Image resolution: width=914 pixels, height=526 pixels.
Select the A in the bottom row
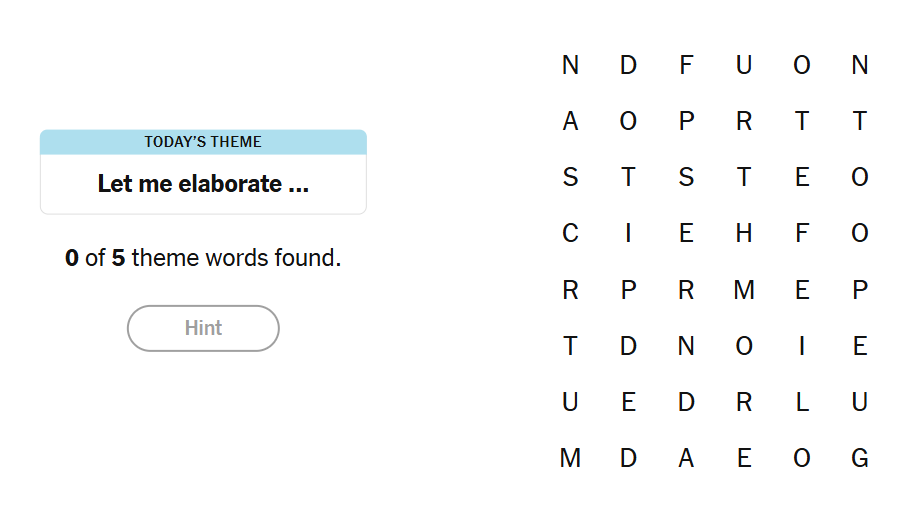pyautogui.click(x=686, y=459)
